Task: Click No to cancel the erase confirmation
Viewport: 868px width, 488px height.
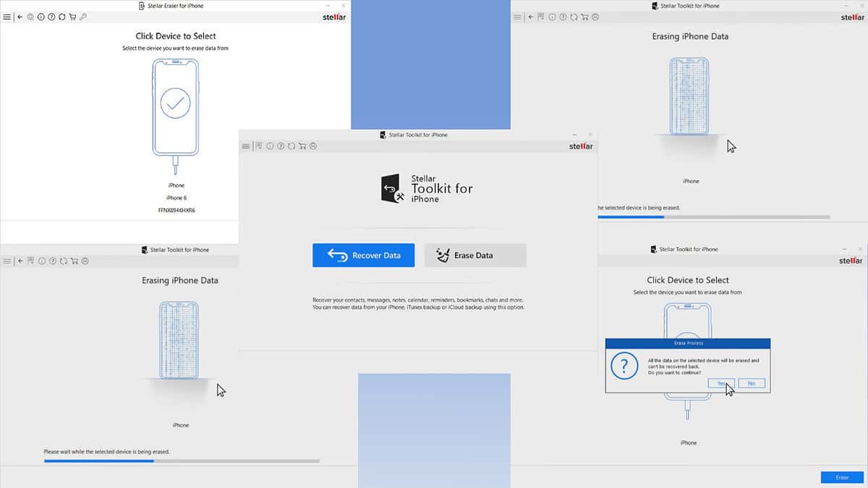Action: [x=752, y=383]
